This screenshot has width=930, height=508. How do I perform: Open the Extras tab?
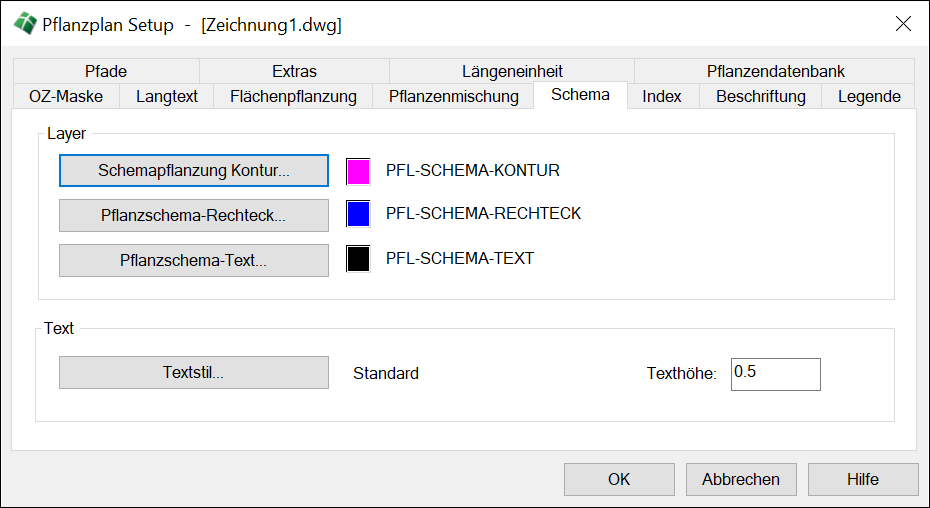[x=294, y=71]
